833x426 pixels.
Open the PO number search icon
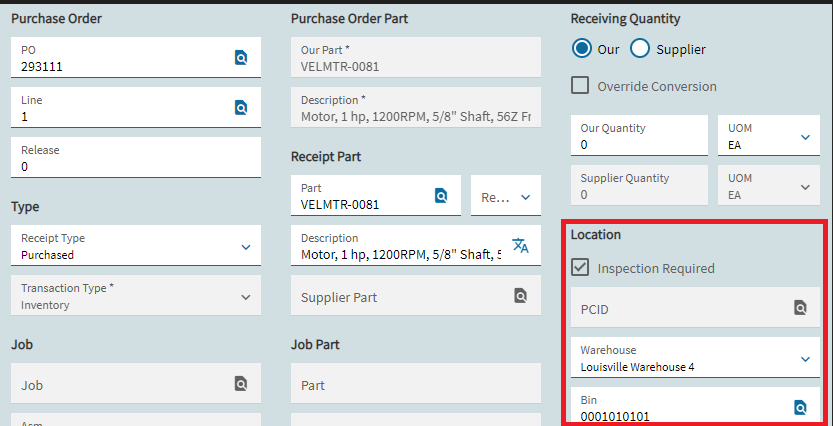click(240, 58)
